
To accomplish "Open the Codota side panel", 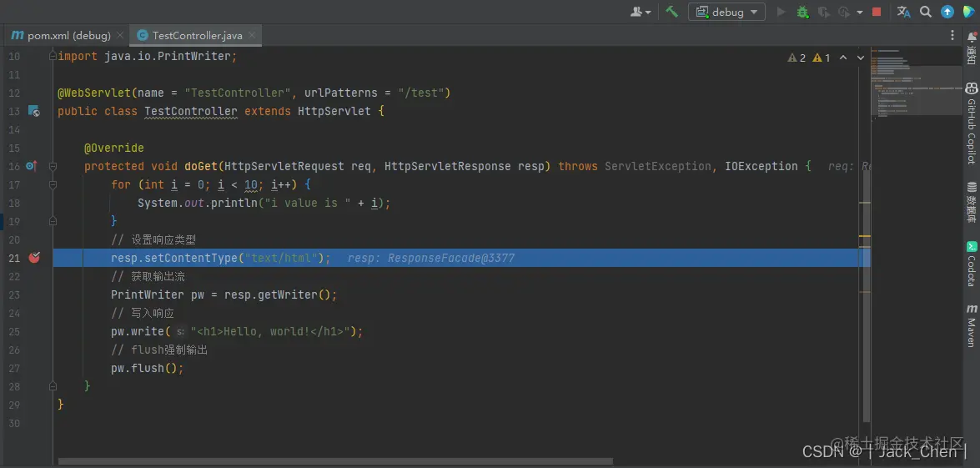I will [x=972, y=264].
